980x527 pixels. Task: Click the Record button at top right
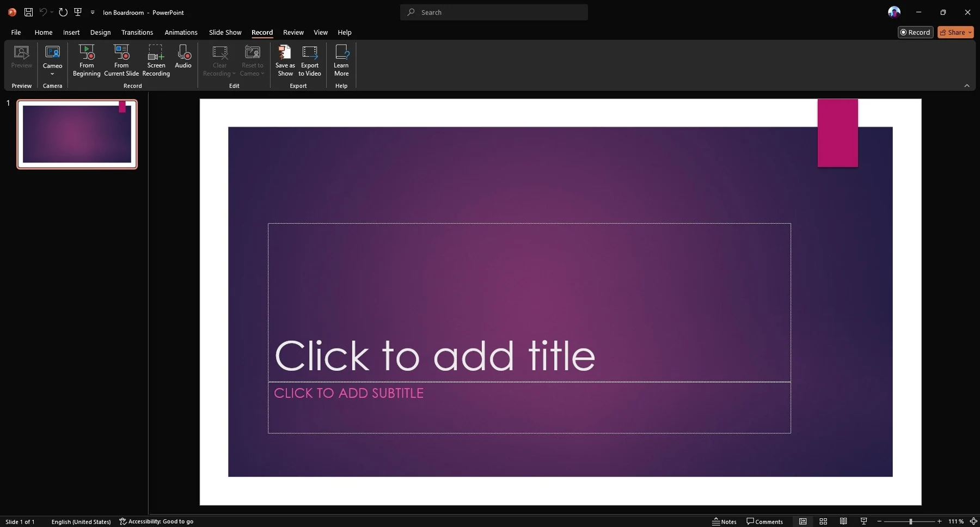coord(915,32)
